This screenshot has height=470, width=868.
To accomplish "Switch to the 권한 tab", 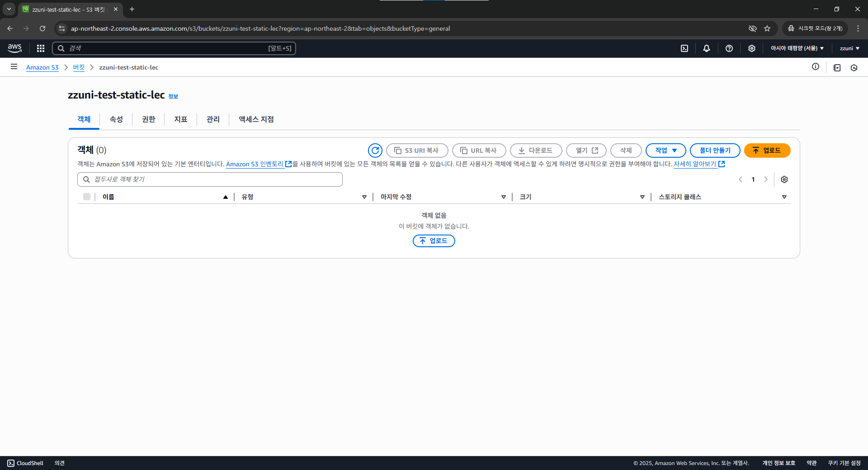I will 148,119.
